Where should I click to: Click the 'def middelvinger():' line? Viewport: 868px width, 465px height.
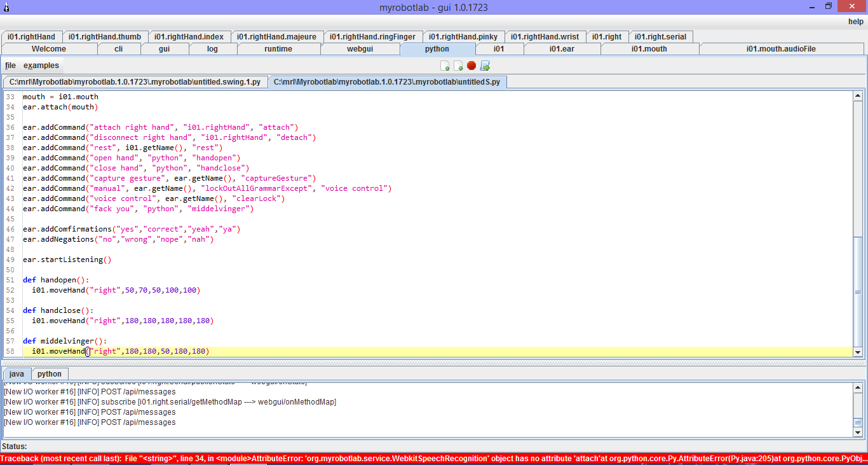click(x=65, y=341)
